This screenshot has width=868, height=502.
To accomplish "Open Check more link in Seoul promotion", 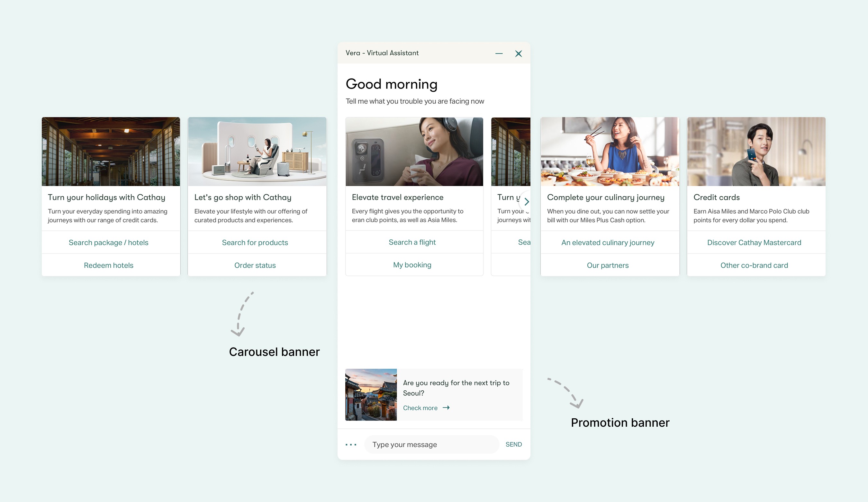I will click(420, 408).
